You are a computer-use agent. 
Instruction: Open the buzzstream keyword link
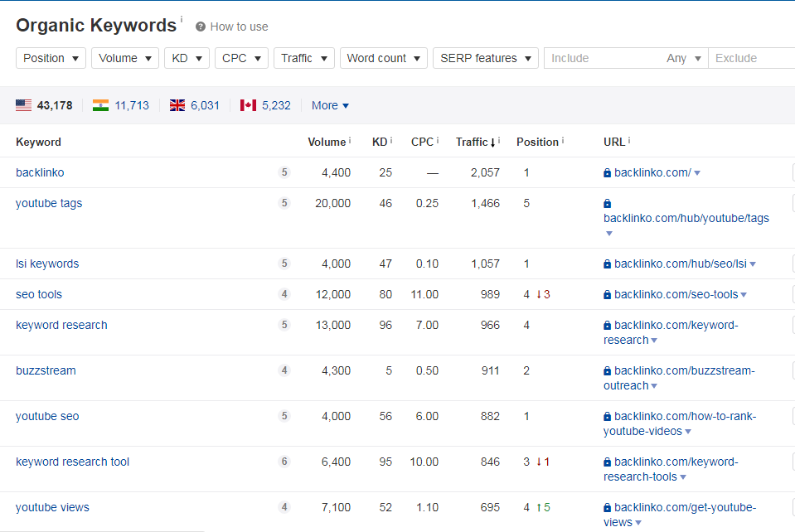coord(46,370)
